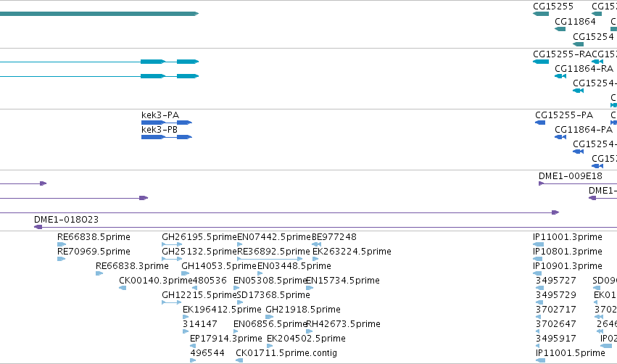Click the CG15255-PA label

(564, 115)
